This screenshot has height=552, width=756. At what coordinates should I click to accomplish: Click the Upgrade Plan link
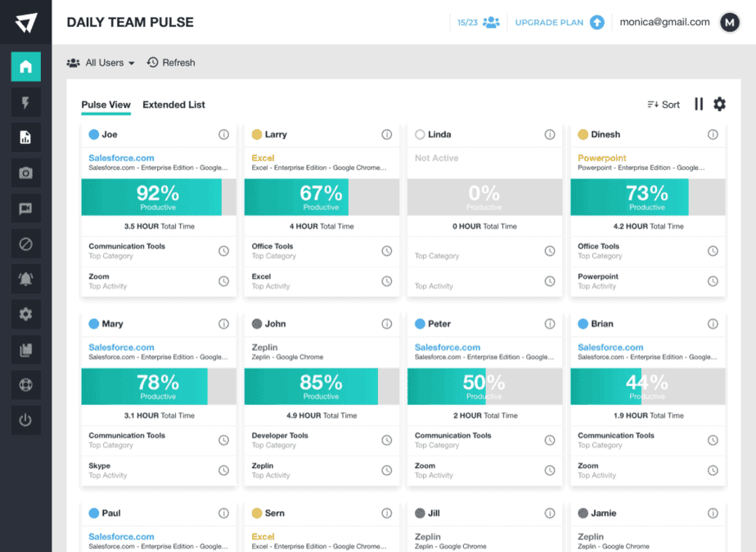point(551,22)
